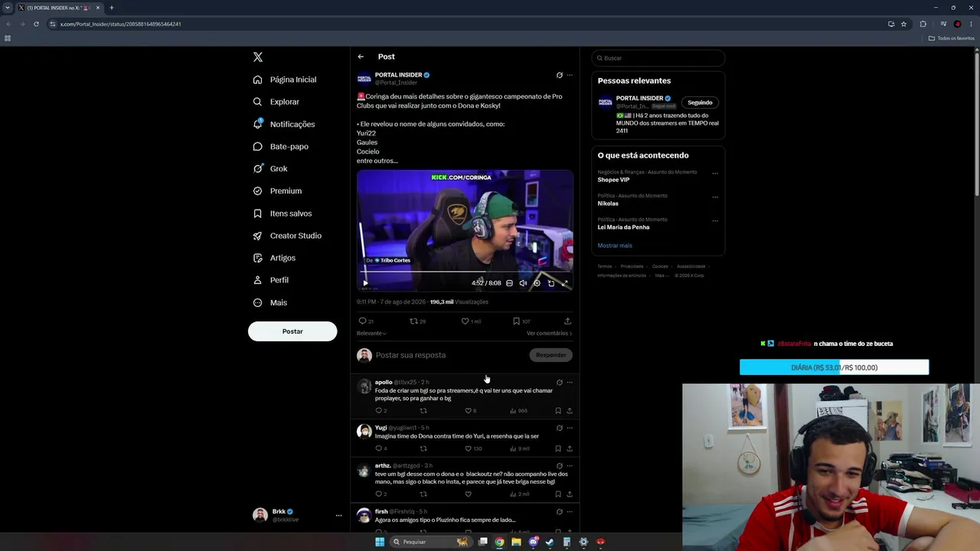Open more options on PORTAL INSIDER post
The height and width of the screenshot is (551, 980).
click(570, 75)
